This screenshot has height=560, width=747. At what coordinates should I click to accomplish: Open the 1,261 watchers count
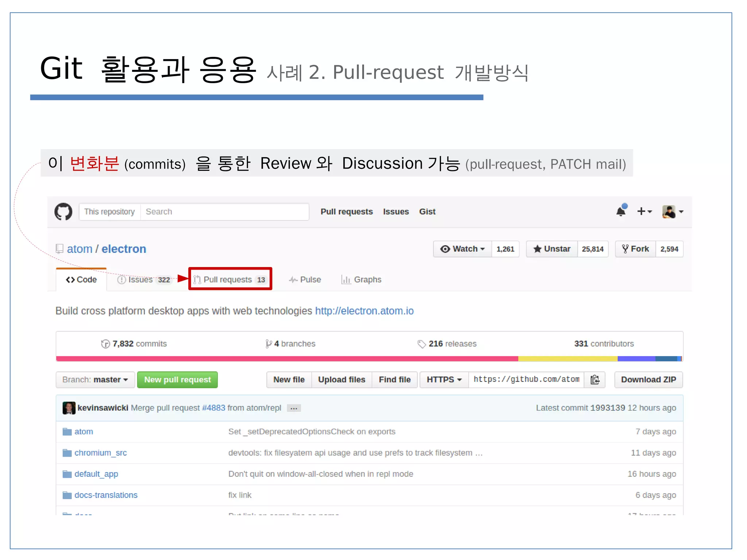pos(505,249)
